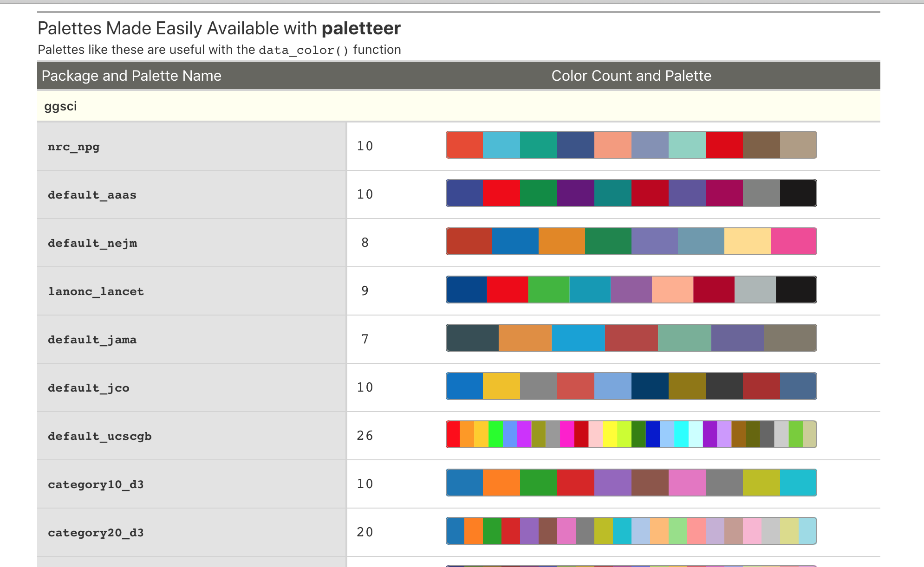This screenshot has height=567, width=924.
Task: Select the lanonc_lancet palette name
Action: [x=96, y=291]
